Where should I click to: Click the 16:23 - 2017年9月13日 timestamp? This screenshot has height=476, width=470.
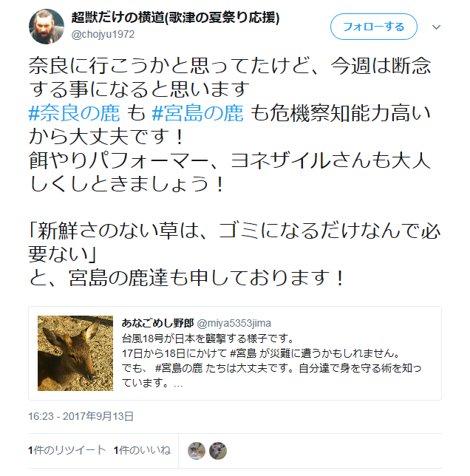[81, 416]
